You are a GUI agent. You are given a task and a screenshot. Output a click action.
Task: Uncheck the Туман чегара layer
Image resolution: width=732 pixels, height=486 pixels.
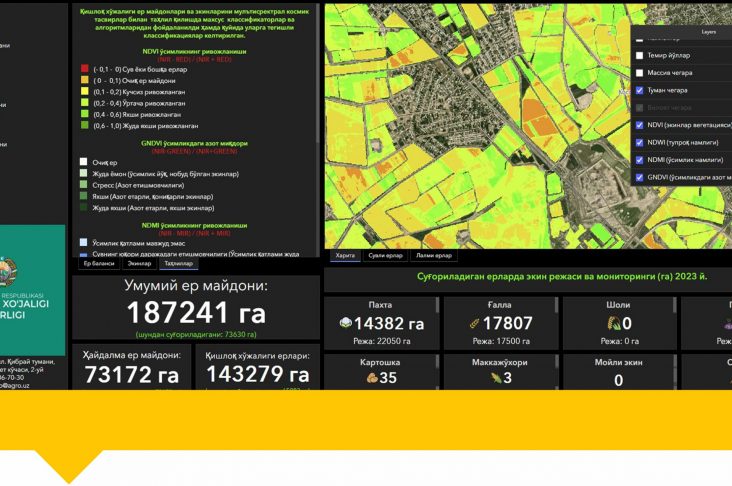tap(639, 90)
